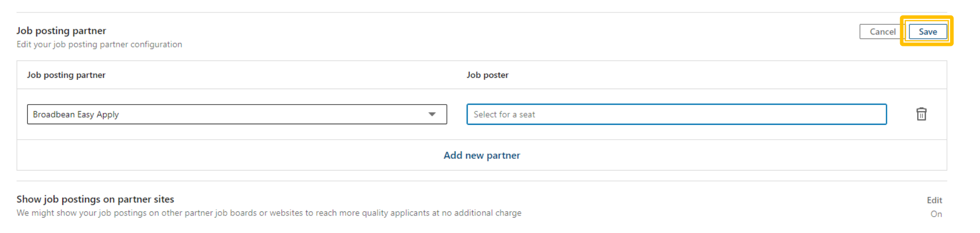Click the Broadbean Easy Apply selected value text

point(76,114)
